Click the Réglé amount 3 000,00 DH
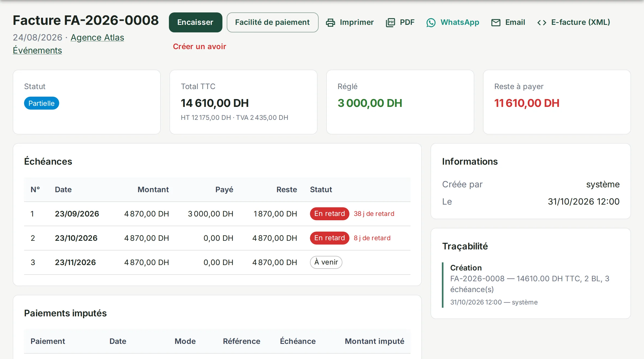 370,103
